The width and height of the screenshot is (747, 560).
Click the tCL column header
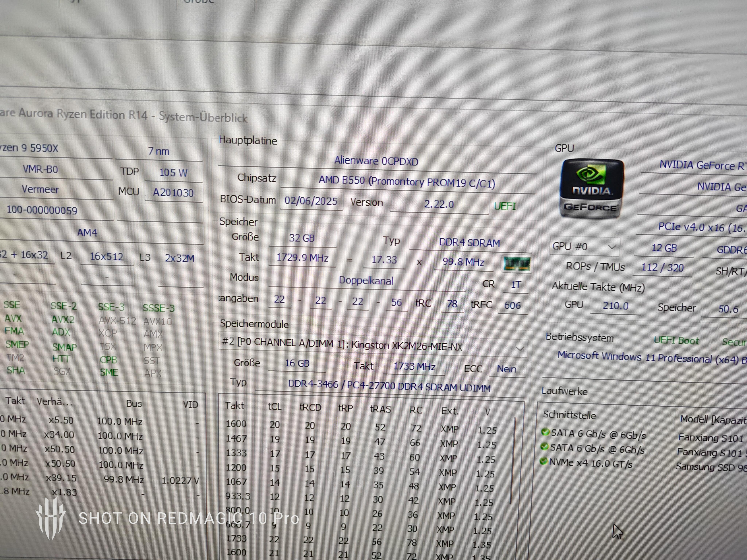[x=274, y=406]
